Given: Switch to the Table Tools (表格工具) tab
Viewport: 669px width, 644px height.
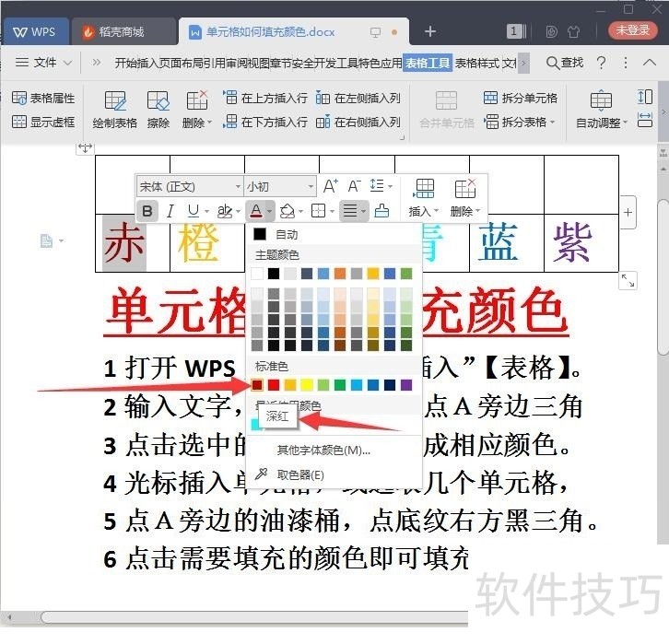Looking at the screenshot, I should [x=427, y=64].
